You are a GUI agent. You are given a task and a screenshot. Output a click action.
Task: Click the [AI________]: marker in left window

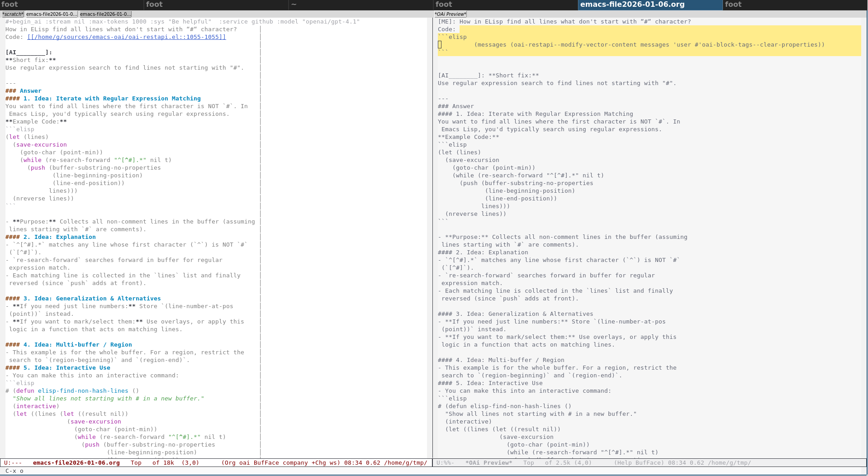click(x=29, y=52)
